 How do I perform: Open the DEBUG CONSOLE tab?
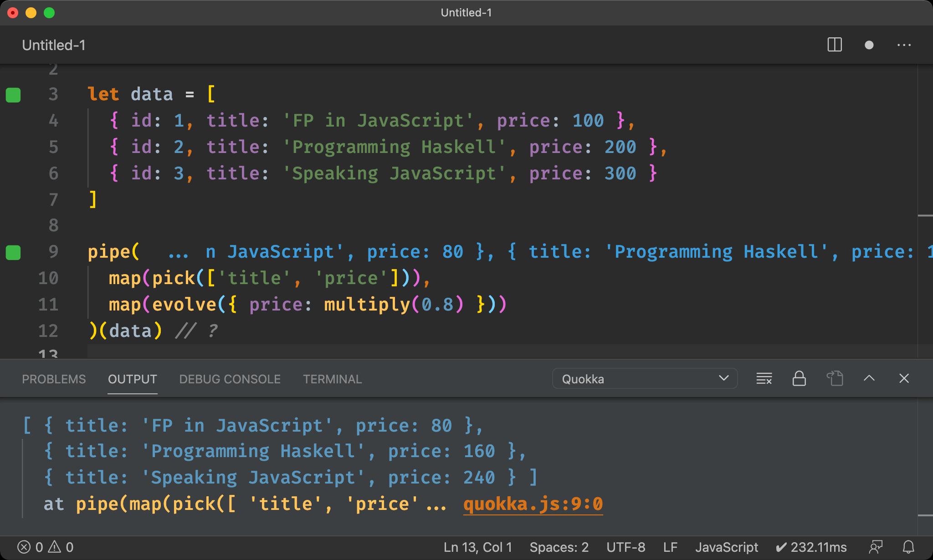[x=230, y=379]
